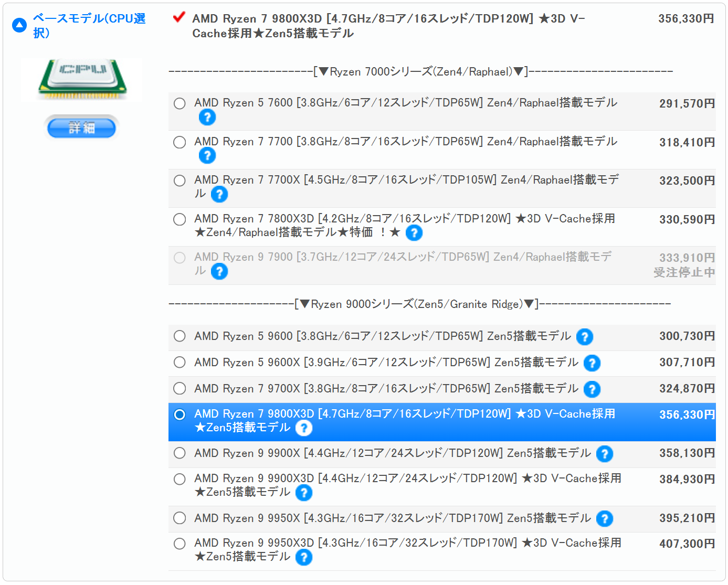Click the blue 詳細 button
This screenshot has height=585, width=728.
tap(81, 128)
